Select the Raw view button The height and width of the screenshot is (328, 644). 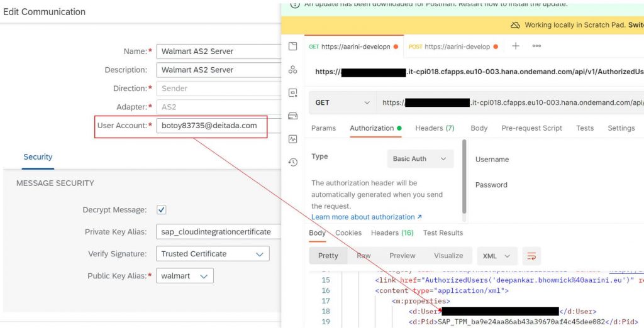364,256
